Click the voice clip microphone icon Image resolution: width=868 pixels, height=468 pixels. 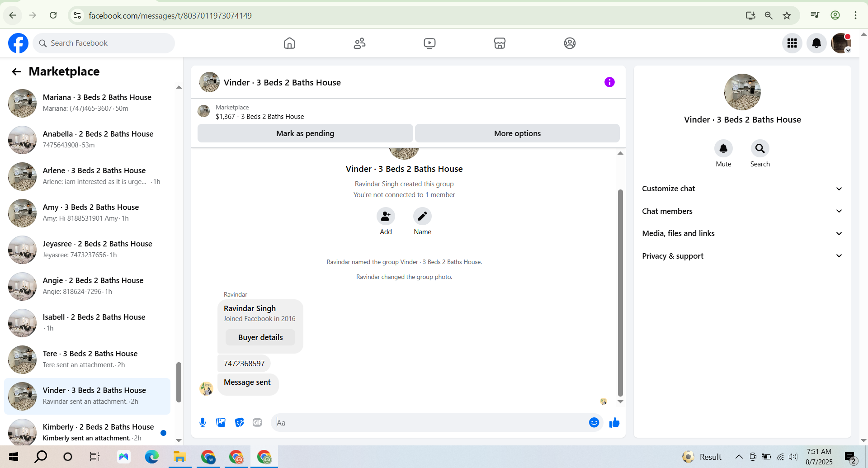(203, 422)
